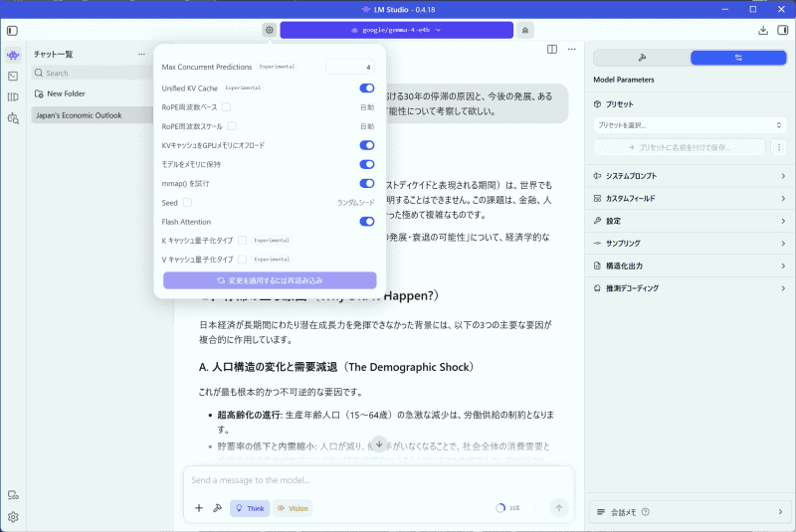The width and height of the screenshot is (796, 532).
Task: Click the Model Parameters label
Action: click(x=624, y=80)
